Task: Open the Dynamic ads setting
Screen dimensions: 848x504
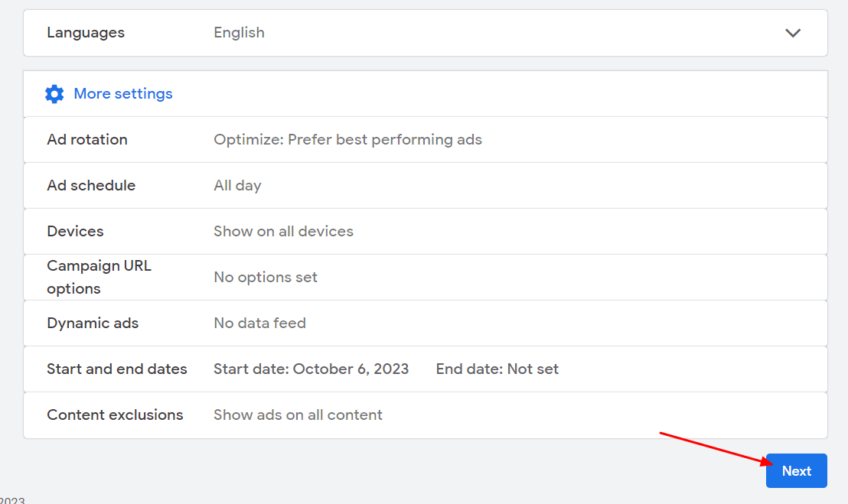Action: [x=93, y=323]
